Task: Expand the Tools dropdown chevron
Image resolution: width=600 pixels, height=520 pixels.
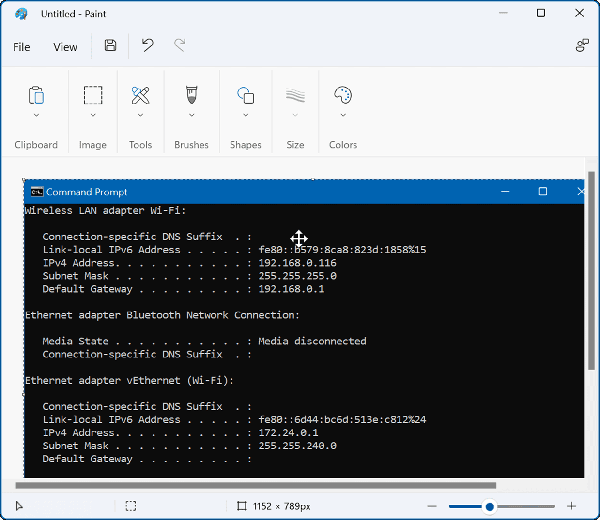Action: [140, 115]
